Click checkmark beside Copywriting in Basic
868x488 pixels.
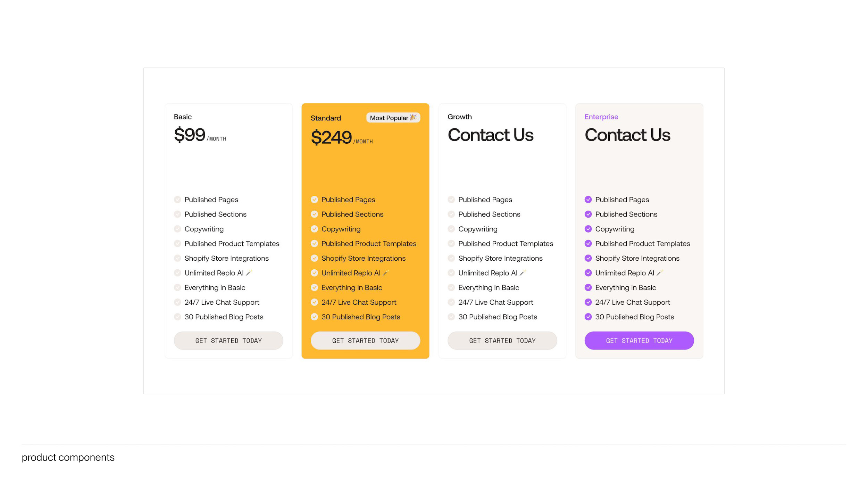pyautogui.click(x=177, y=229)
